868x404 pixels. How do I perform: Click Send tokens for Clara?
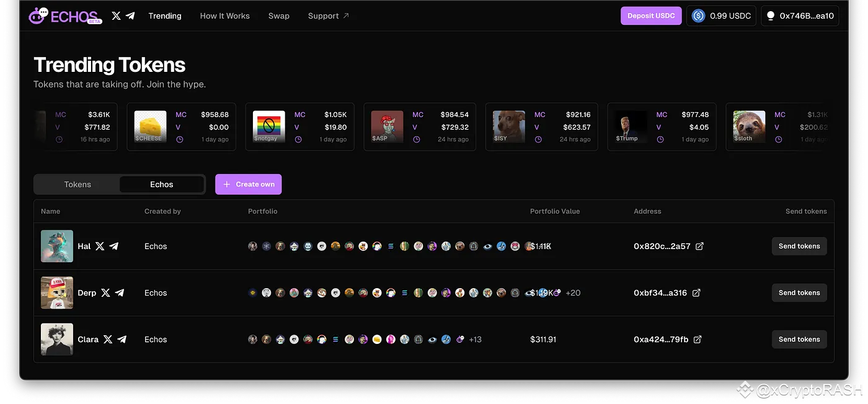(799, 340)
